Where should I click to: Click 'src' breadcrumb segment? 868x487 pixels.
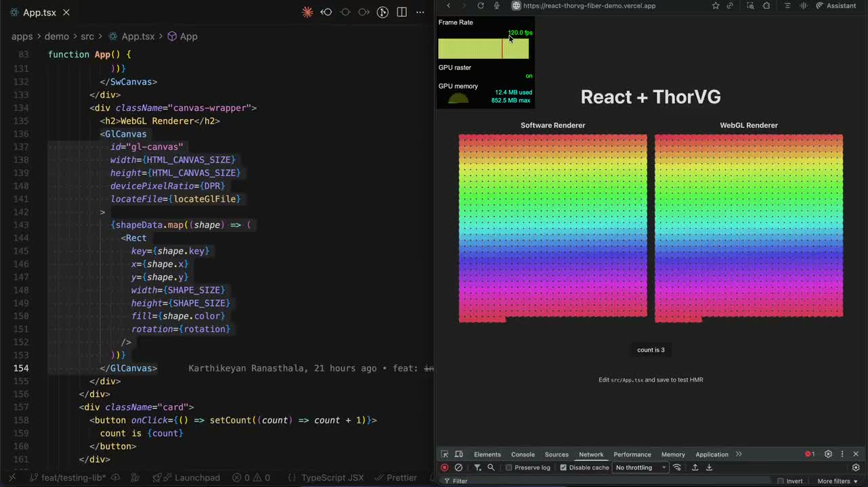[x=87, y=37]
